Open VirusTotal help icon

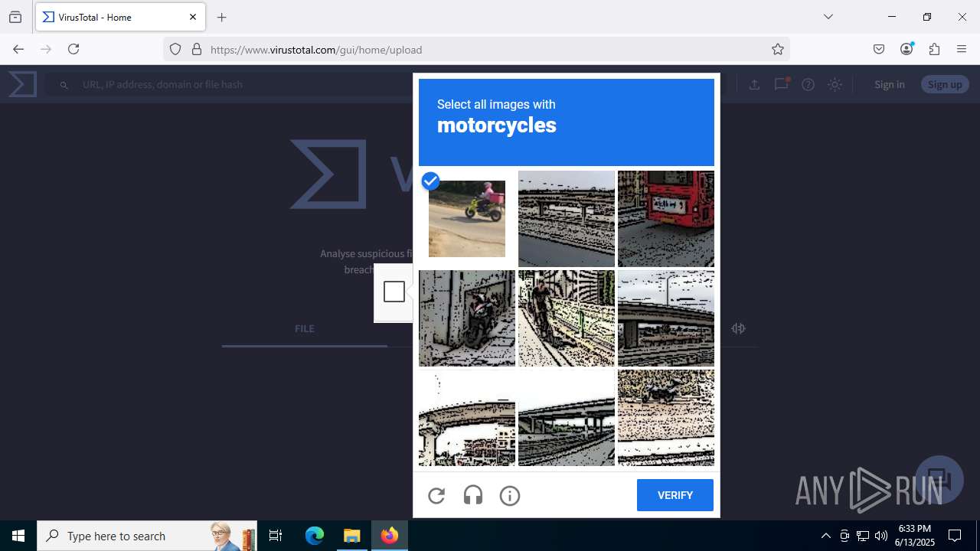[808, 84]
